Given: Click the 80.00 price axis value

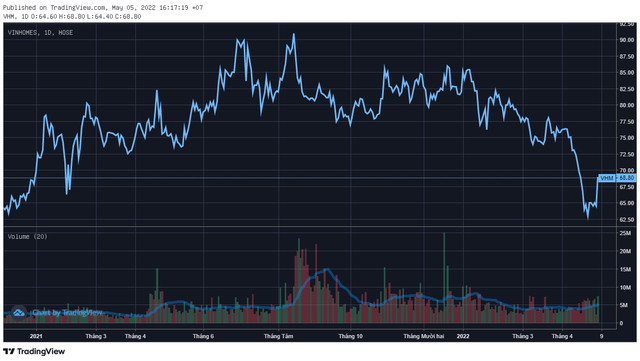Looking at the screenshot, I should pyautogui.click(x=627, y=105).
